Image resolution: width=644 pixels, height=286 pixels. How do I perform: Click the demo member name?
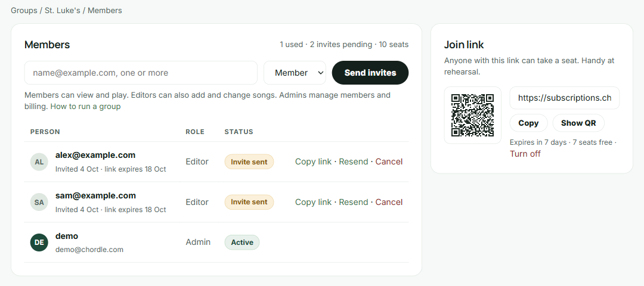[67, 236]
